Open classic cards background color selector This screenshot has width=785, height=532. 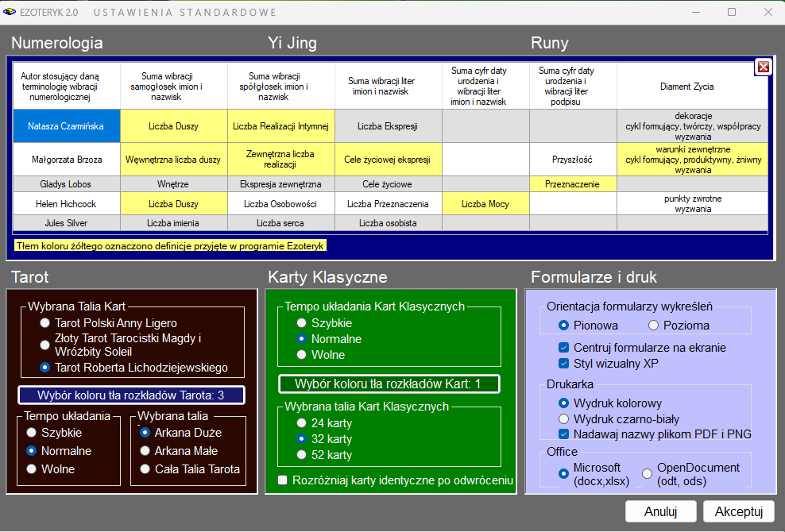[389, 384]
